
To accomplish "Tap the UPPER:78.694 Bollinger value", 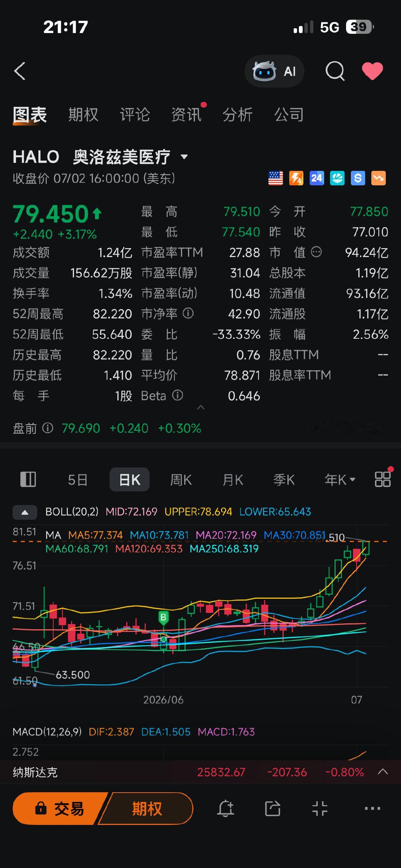I will point(198,512).
